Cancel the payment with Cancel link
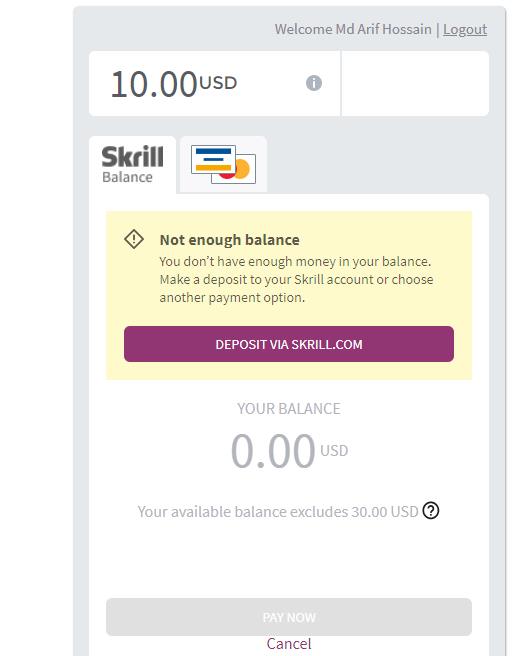Image resolution: width=529 pixels, height=656 pixels. [x=289, y=643]
